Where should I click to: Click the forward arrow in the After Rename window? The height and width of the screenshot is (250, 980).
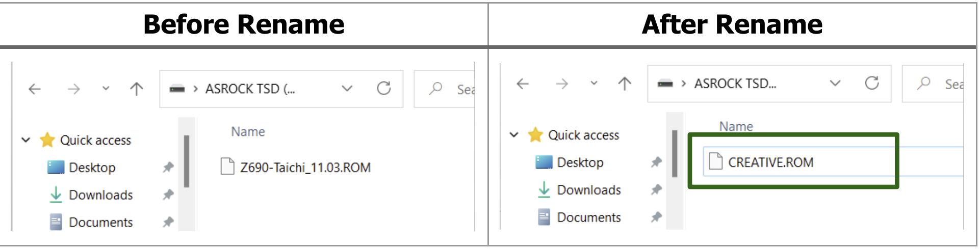pyautogui.click(x=561, y=84)
